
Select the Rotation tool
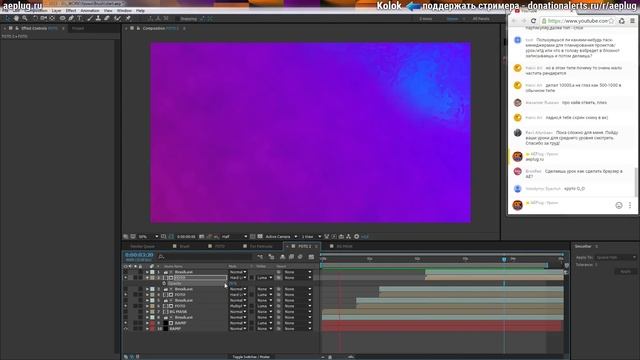(35, 18)
